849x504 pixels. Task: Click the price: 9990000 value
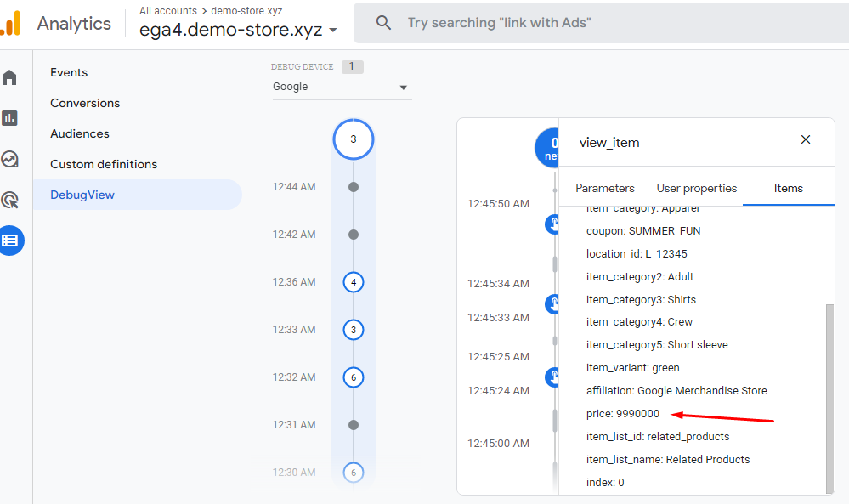[x=623, y=414]
